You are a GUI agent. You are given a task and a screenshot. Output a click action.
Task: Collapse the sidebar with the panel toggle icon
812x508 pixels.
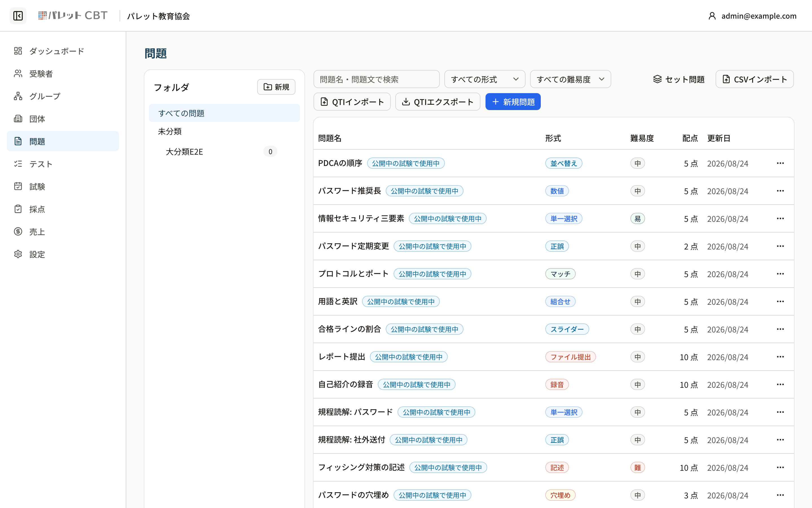18,16
